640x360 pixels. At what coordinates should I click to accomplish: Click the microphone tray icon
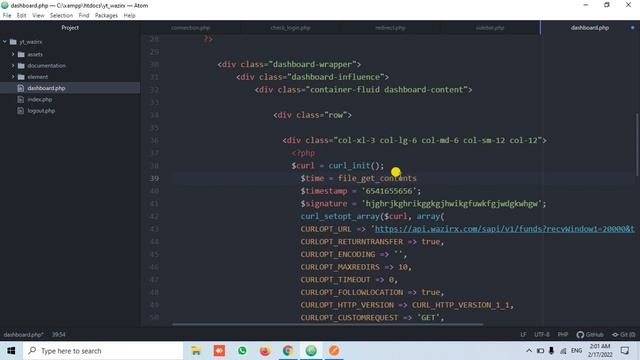coord(551,351)
